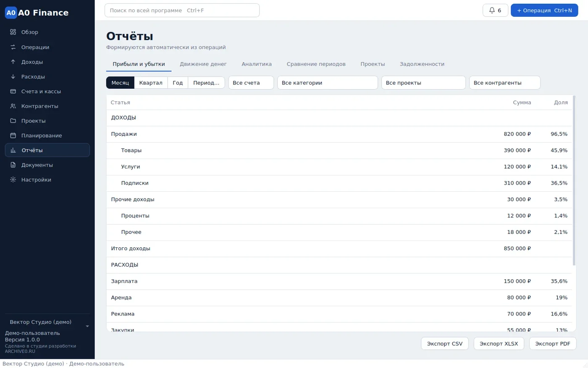Click the Зарплата expense row label
Viewport: 588px width, 368px height.
(124, 281)
